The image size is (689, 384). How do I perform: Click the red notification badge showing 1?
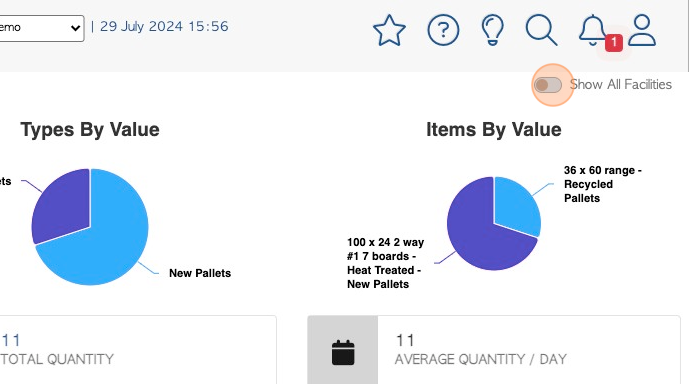pos(613,43)
